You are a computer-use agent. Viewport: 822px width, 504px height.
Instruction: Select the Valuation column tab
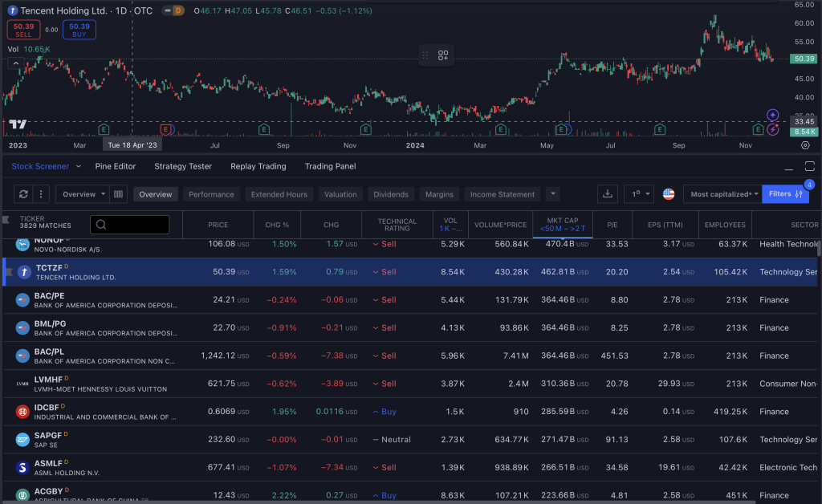340,194
